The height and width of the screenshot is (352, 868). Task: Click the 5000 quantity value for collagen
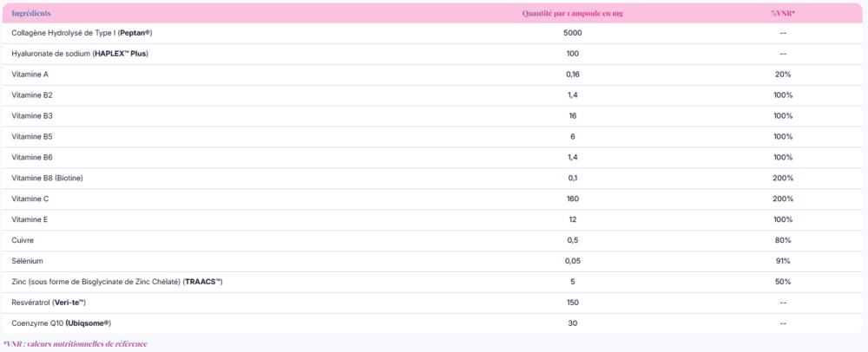pos(573,33)
